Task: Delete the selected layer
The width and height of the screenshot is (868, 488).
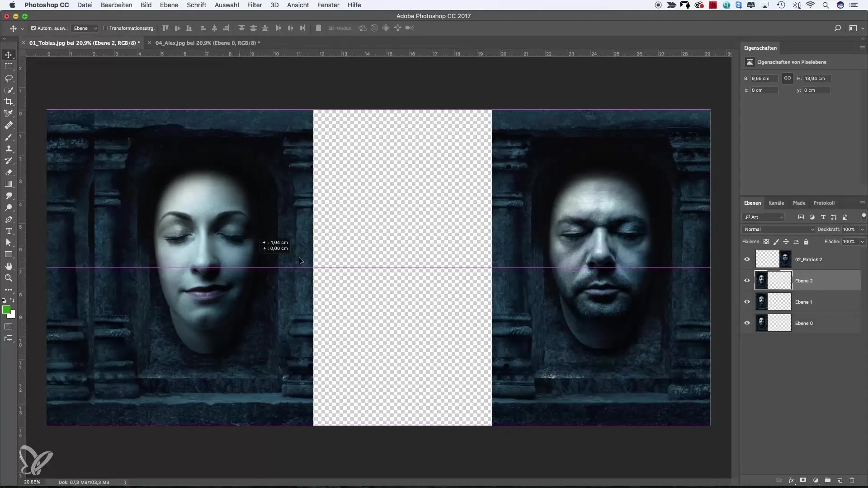Action: coord(852,480)
